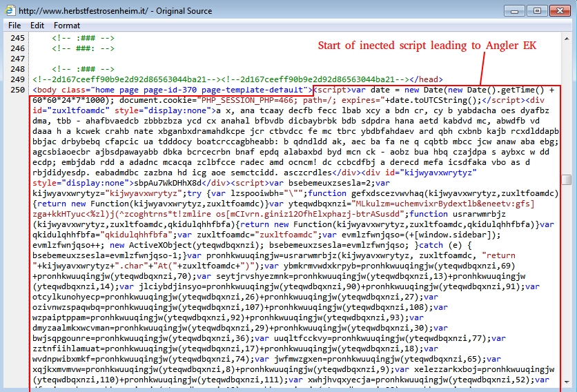Click the vertical scrollbar thumb
This screenshot has width=577, height=392.
tap(567, 179)
